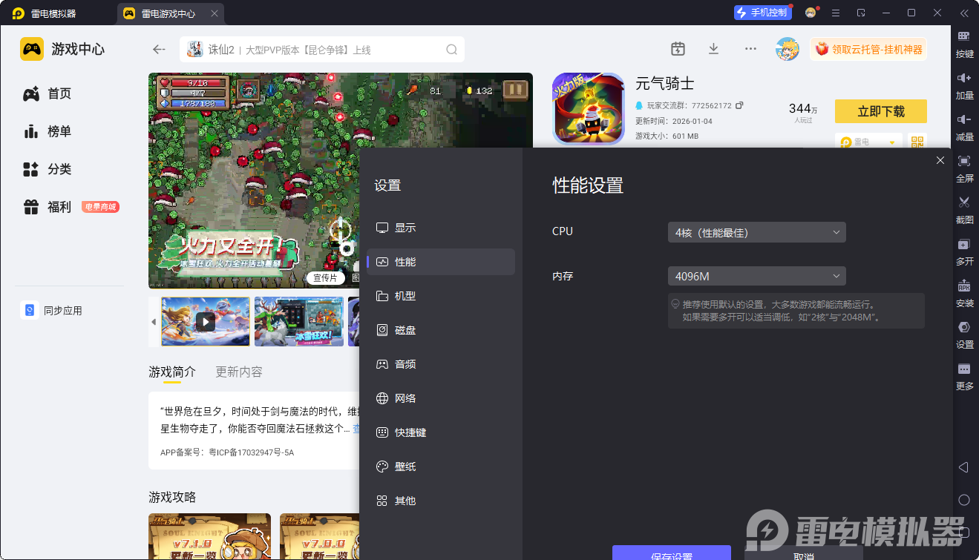Screen dimensions: 979x560
Task: Go back with the game center arrow
Action: [159, 50]
